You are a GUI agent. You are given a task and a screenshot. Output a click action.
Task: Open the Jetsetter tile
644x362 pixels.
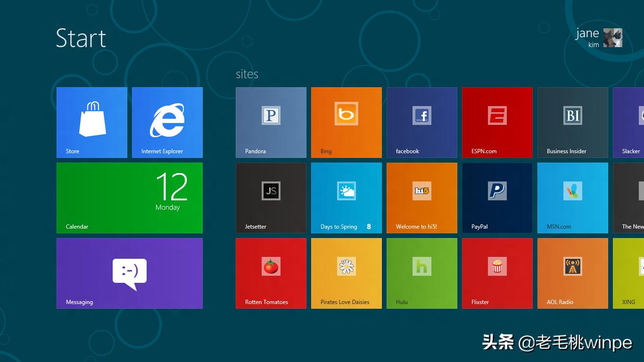click(271, 197)
